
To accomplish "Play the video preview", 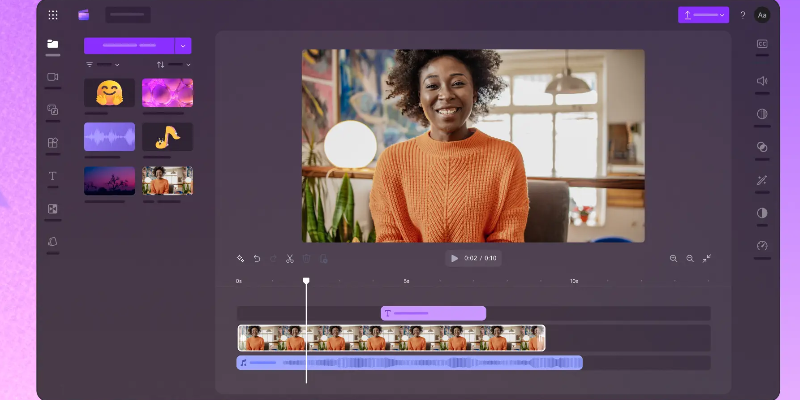I will [454, 258].
